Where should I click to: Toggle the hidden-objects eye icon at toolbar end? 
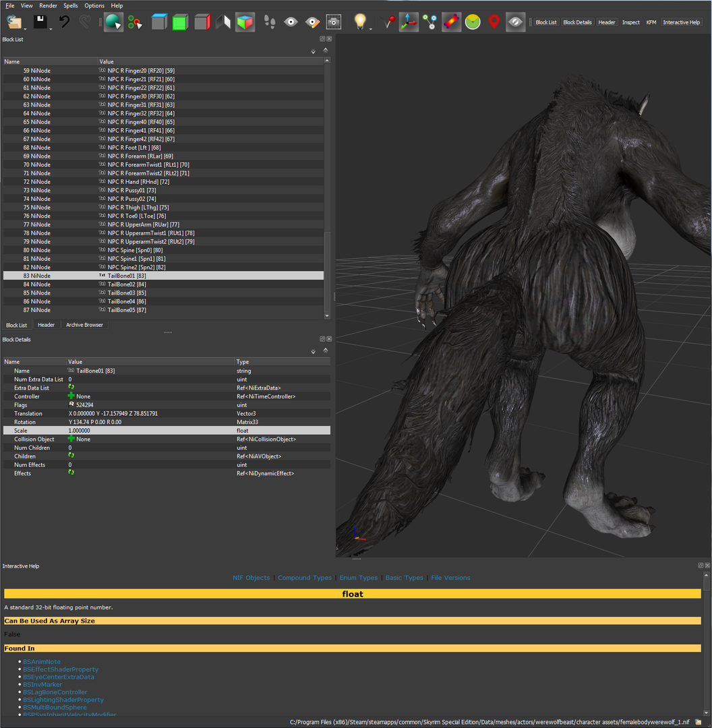[515, 22]
